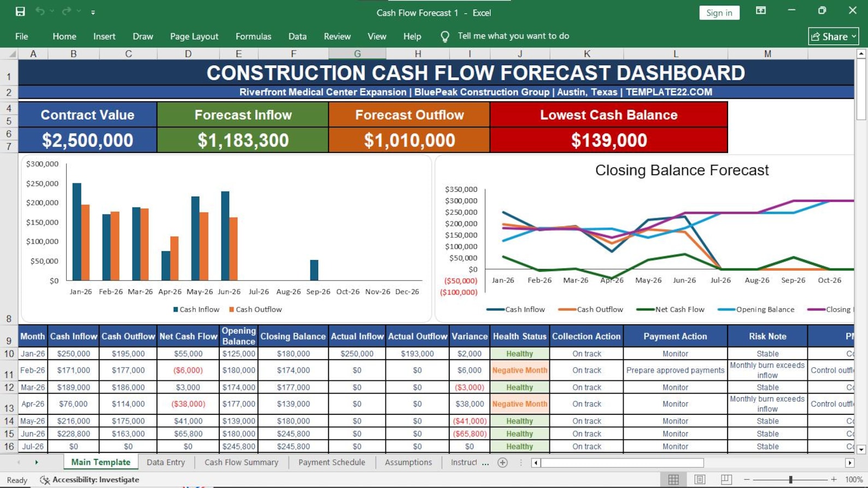The image size is (868, 488).
Task: Click the Cash Inflow legend in bar chart
Action: coord(196,309)
